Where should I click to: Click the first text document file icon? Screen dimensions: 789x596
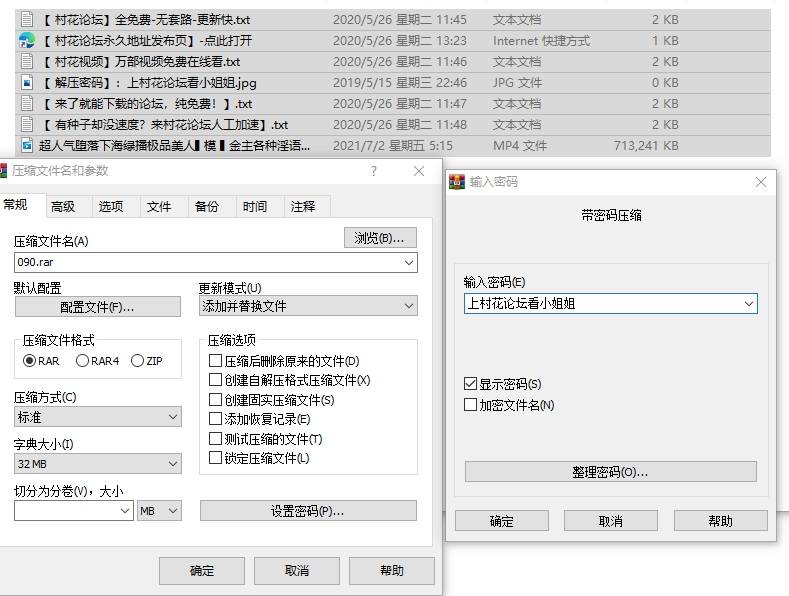click(27, 20)
